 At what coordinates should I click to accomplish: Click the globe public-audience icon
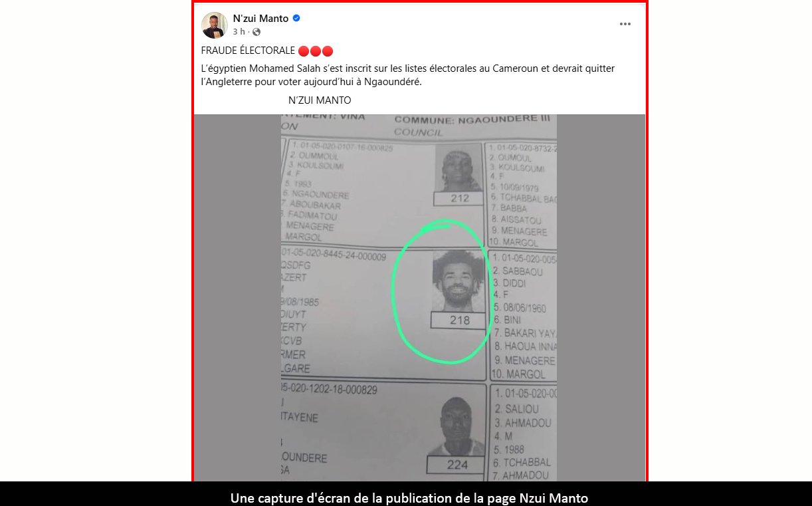[256, 32]
